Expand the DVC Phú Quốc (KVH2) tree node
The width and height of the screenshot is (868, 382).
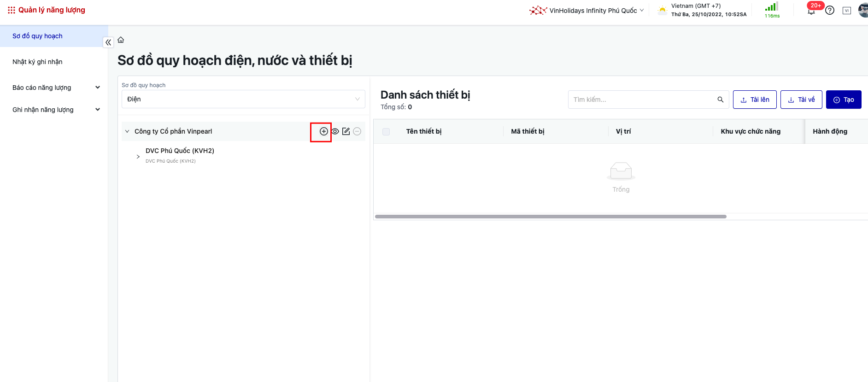click(138, 157)
